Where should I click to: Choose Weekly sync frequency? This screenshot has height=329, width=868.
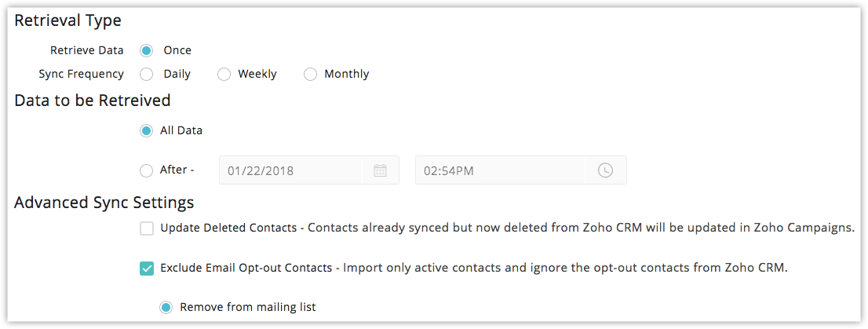[224, 75]
